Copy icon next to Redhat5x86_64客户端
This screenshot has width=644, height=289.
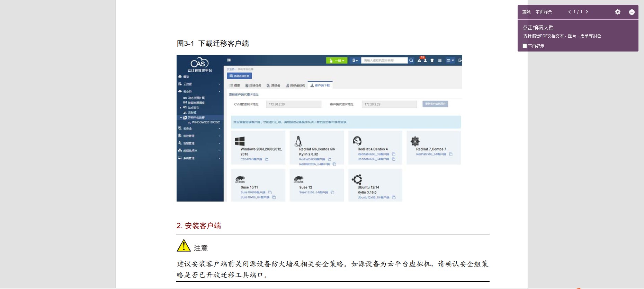coord(334,164)
